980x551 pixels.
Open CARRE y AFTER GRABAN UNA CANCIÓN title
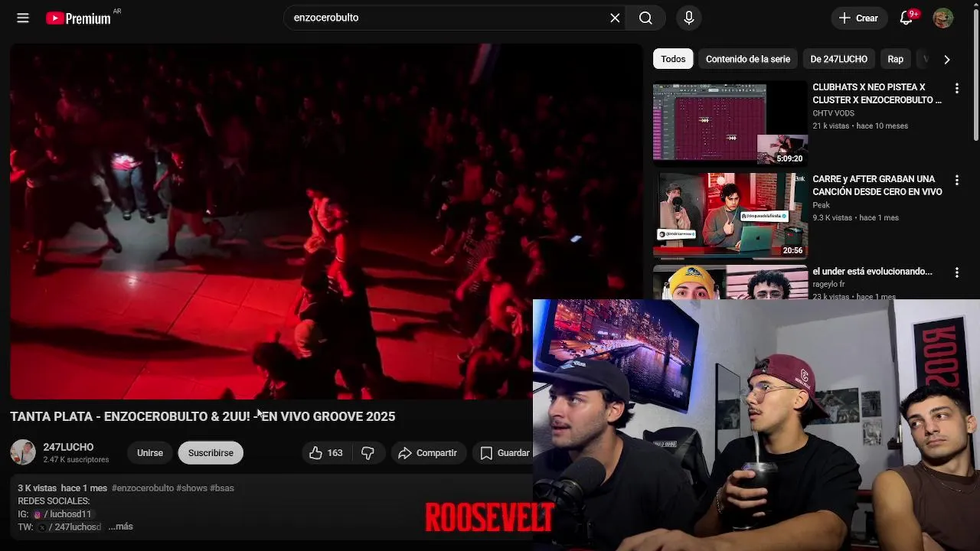click(877, 185)
